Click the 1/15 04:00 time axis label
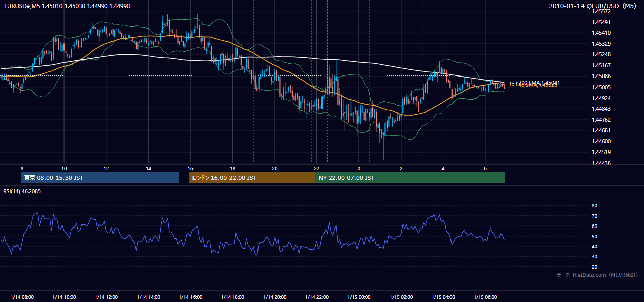The image size is (644, 302). (x=443, y=297)
